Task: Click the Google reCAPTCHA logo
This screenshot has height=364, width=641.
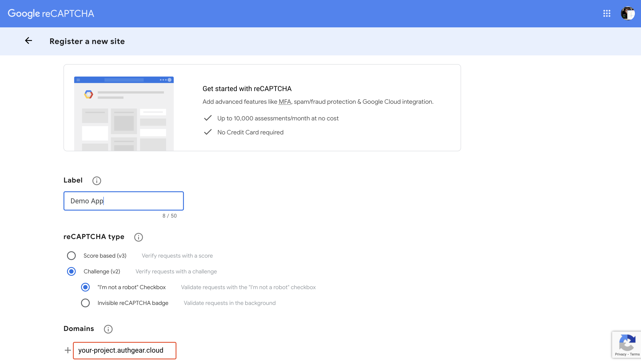Action: tap(51, 14)
